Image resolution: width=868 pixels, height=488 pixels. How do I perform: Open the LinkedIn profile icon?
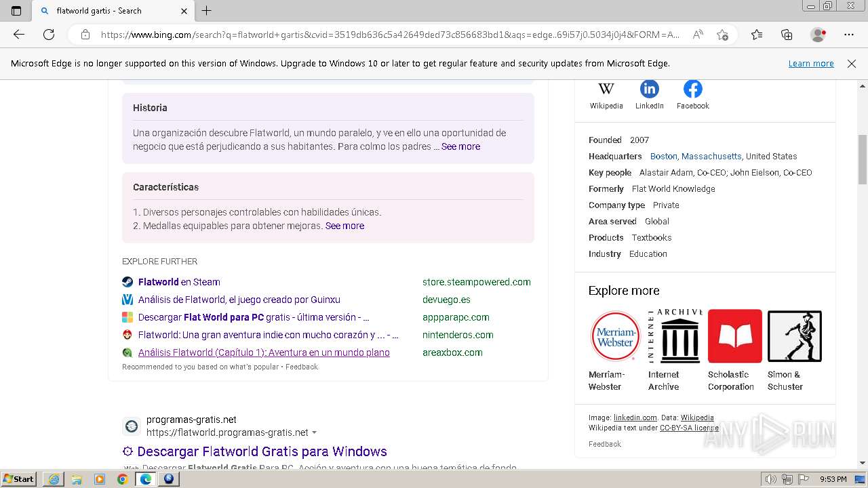coord(649,89)
